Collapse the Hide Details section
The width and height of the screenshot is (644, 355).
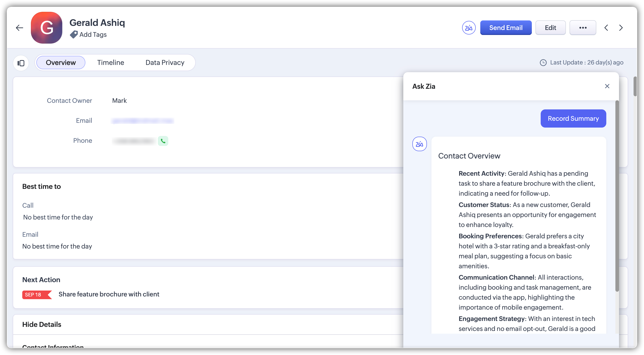42,324
